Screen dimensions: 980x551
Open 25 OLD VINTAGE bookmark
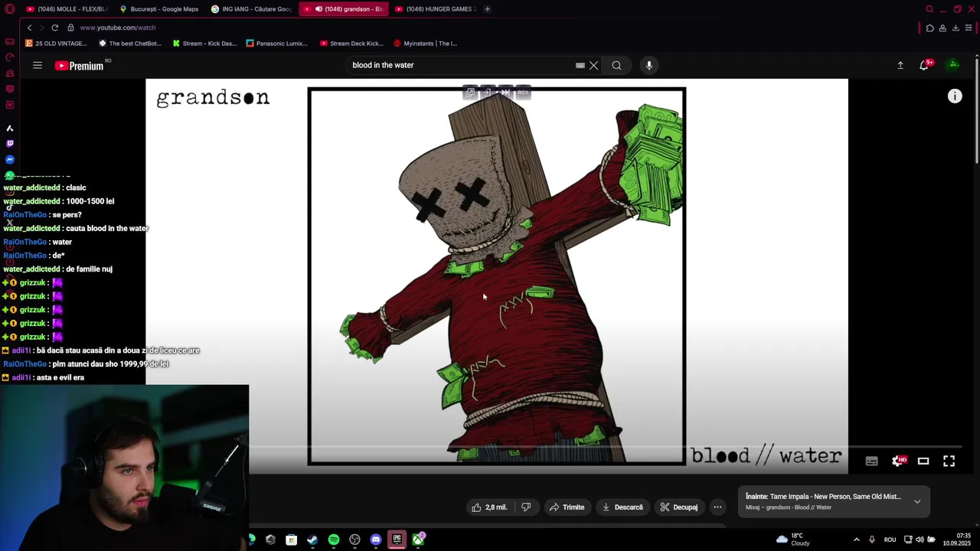(56, 44)
